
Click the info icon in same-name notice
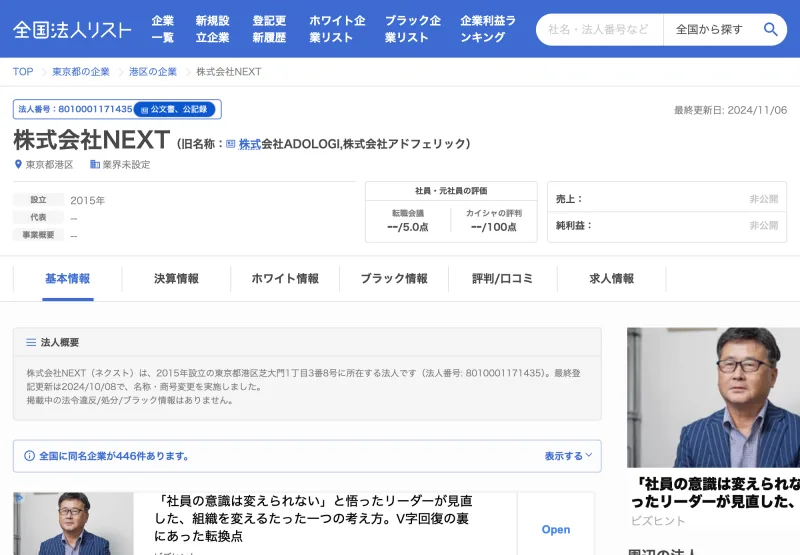click(30, 456)
